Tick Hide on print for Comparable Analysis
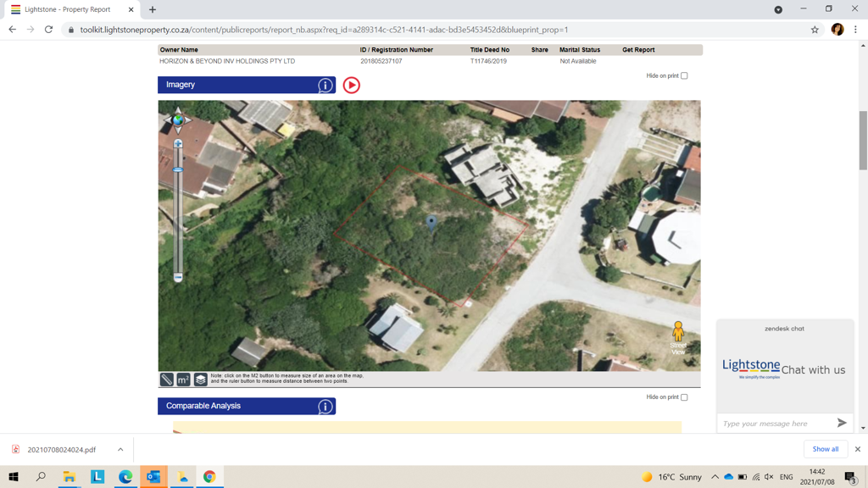 [x=684, y=397]
